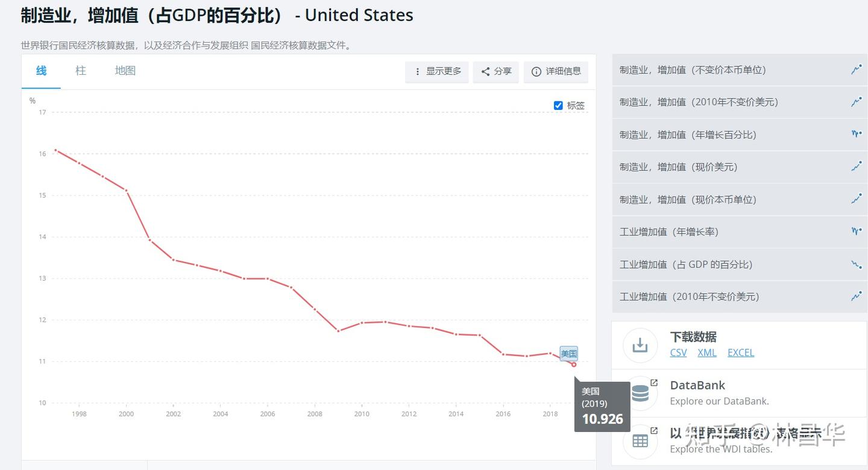Click the line chart icon beside 制造业，增加值（不变价本币单位）
868x470 pixels.
click(857, 69)
